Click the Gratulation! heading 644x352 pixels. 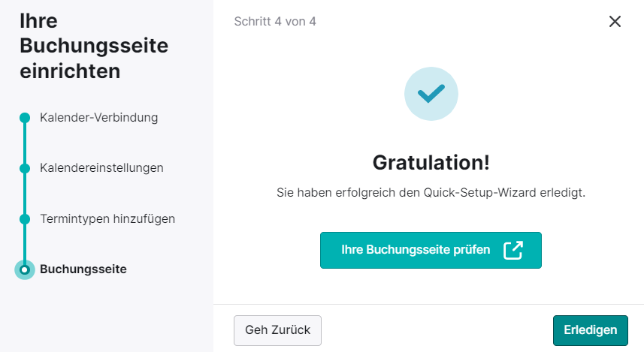click(431, 162)
